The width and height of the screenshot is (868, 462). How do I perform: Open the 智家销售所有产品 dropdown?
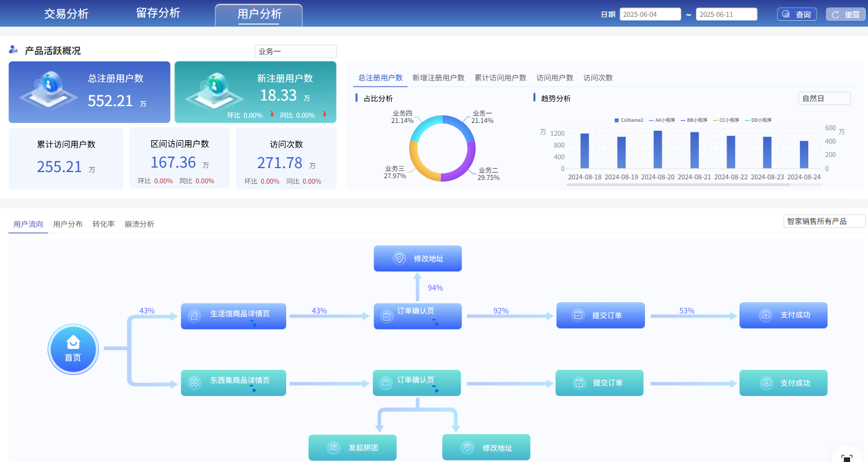[x=824, y=221]
